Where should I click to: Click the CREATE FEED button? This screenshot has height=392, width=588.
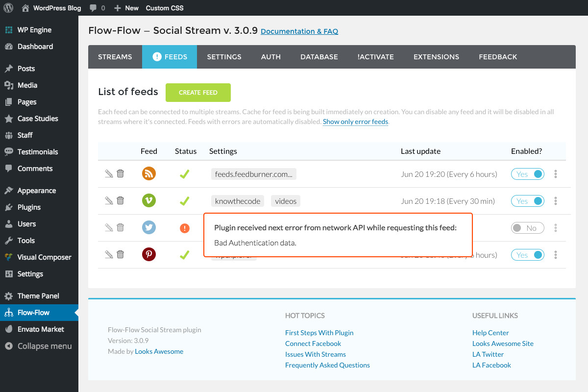[x=198, y=92]
